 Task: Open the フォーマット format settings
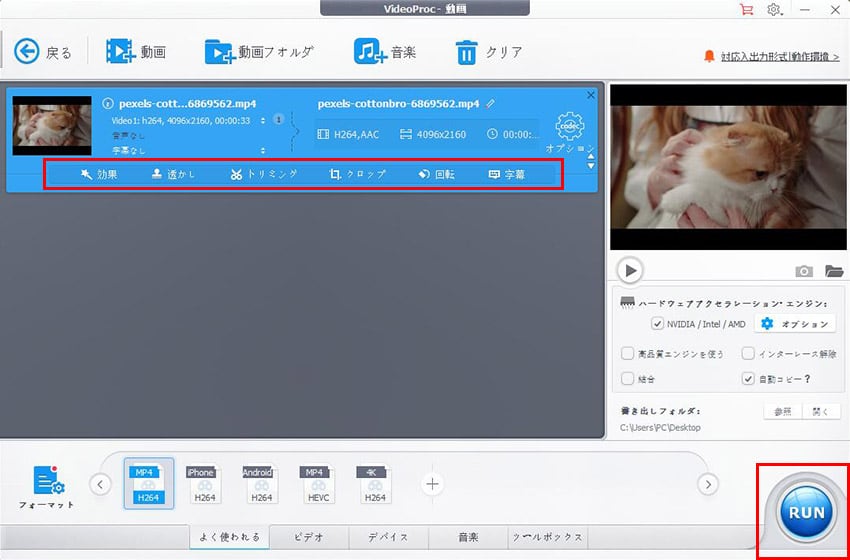coord(47,487)
